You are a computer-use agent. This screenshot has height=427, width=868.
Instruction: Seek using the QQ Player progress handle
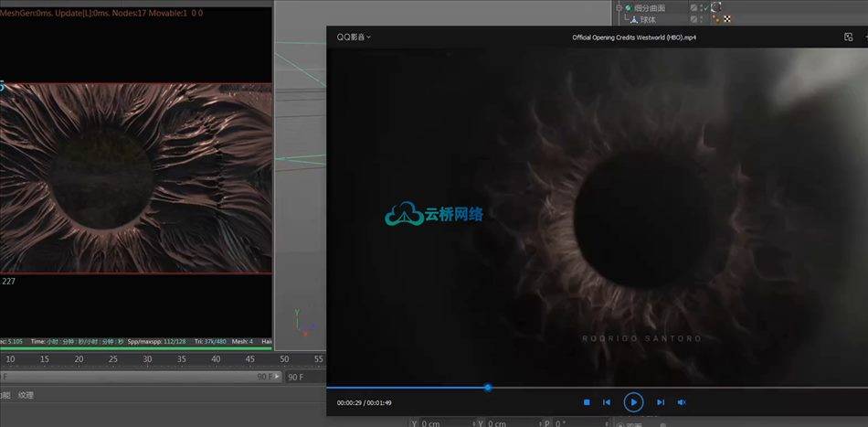488,388
